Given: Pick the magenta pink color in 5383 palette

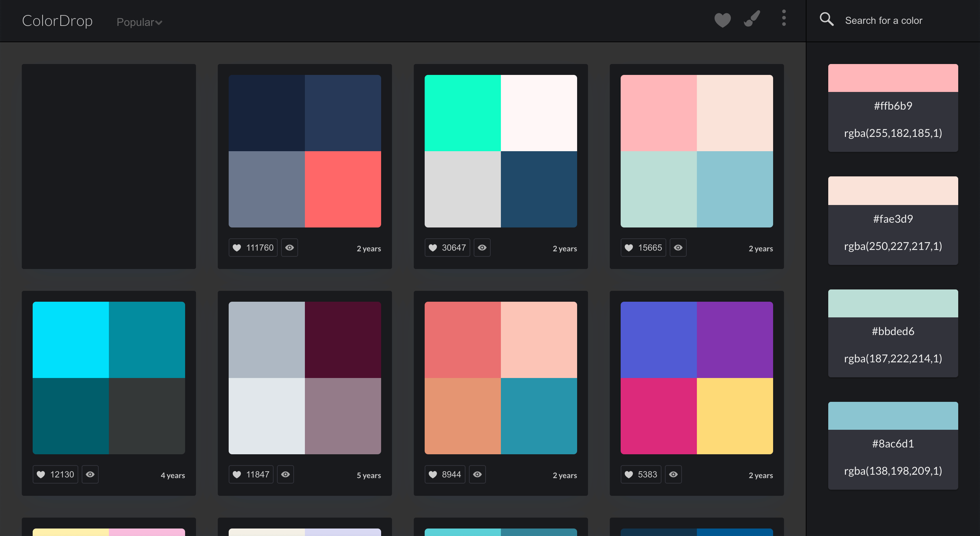Looking at the screenshot, I should [658, 416].
